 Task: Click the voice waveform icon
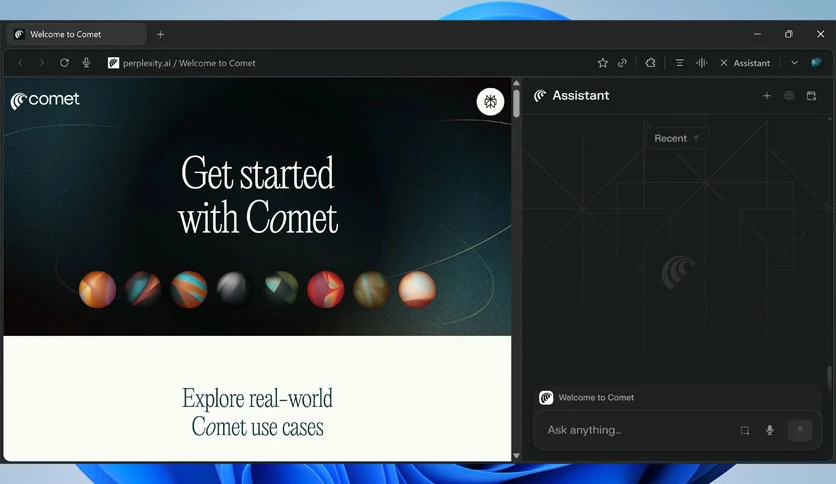pyautogui.click(x=702, y=63)
